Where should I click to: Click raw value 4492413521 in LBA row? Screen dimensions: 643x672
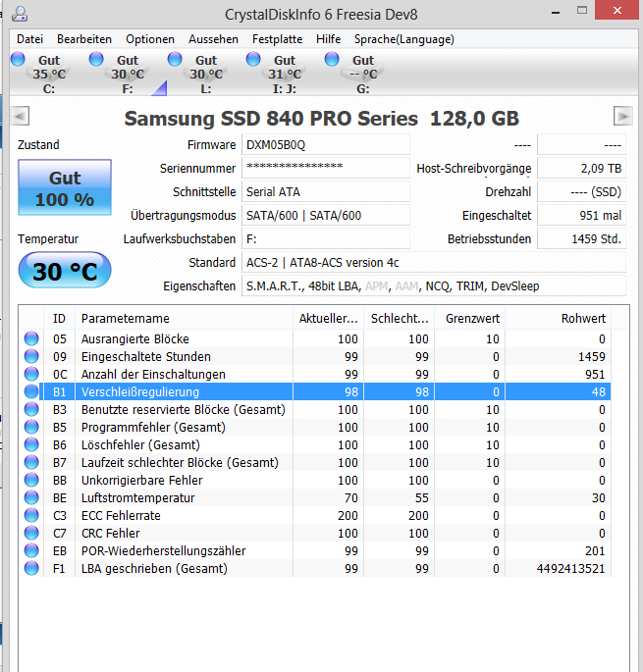(x=570, y=569)
